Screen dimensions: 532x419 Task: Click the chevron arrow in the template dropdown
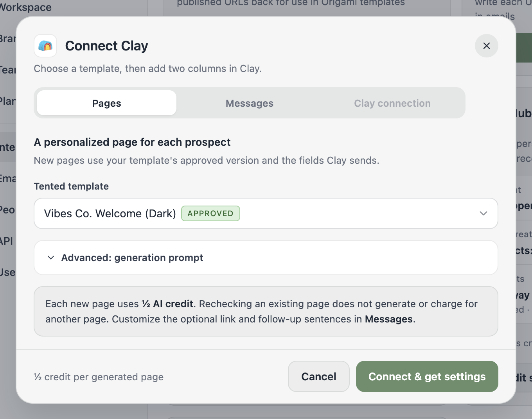point(483,213)
